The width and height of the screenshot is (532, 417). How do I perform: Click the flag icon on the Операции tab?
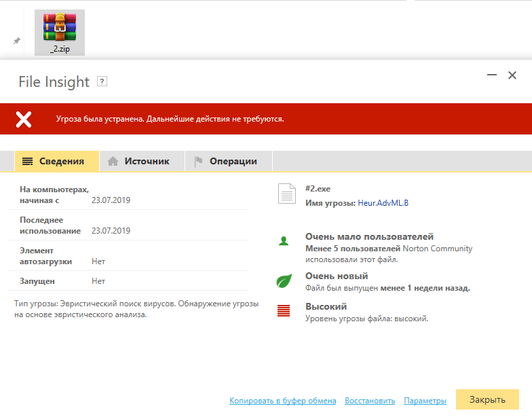coord(198,162)
